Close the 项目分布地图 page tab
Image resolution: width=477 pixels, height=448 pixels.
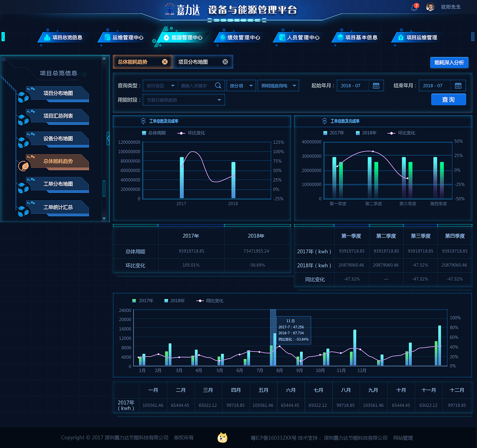[225, 62]
